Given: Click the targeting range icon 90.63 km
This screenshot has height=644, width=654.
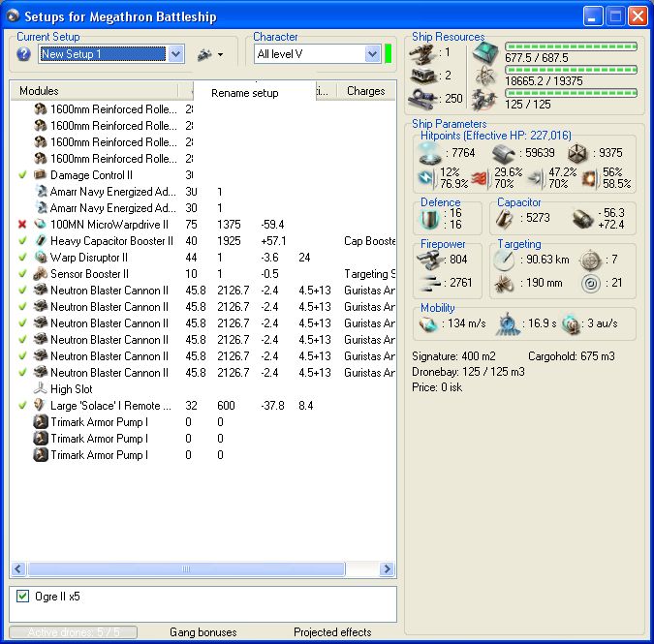Looking at the screenshot, I should (x=504, y=260).
